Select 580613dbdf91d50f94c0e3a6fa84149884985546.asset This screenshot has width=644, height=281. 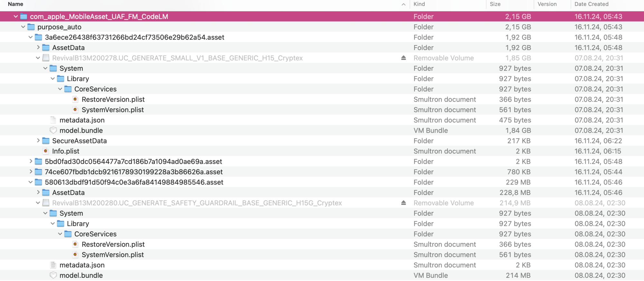(x=134, y=182)
